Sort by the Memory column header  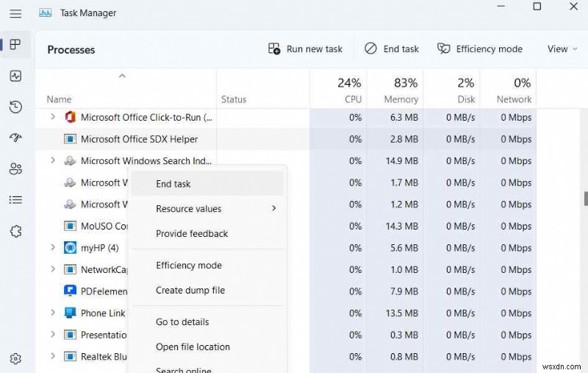pos(395,89)
